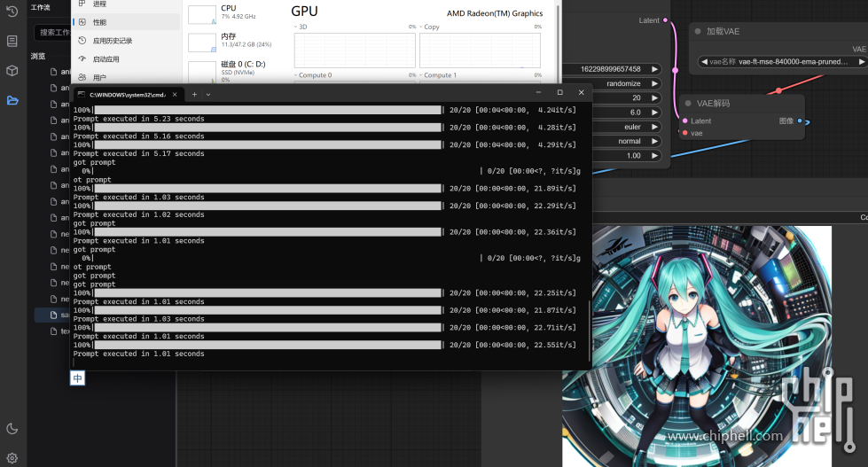Open the queue history sidebar icon

(x=12, y=12)
